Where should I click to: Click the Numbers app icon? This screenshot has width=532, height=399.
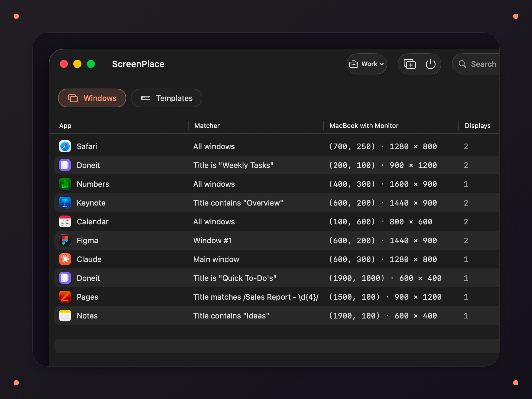tap(65, 184)
